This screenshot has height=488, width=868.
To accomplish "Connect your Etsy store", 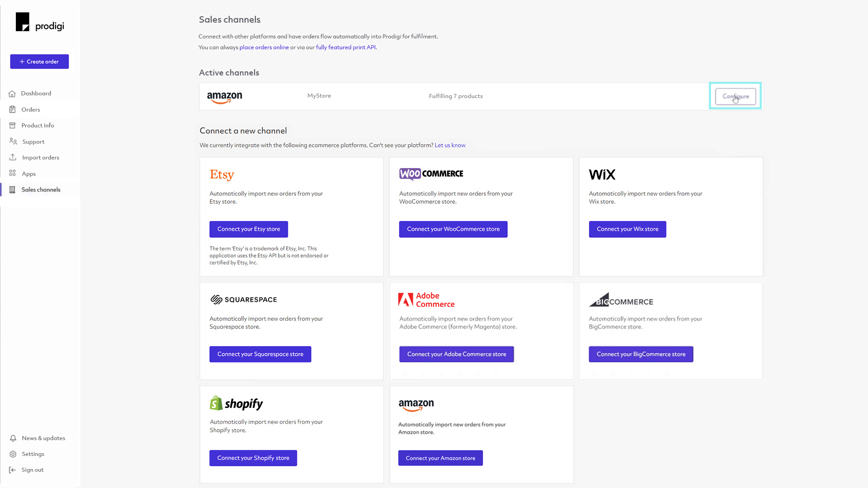I will tap(249, 229).
